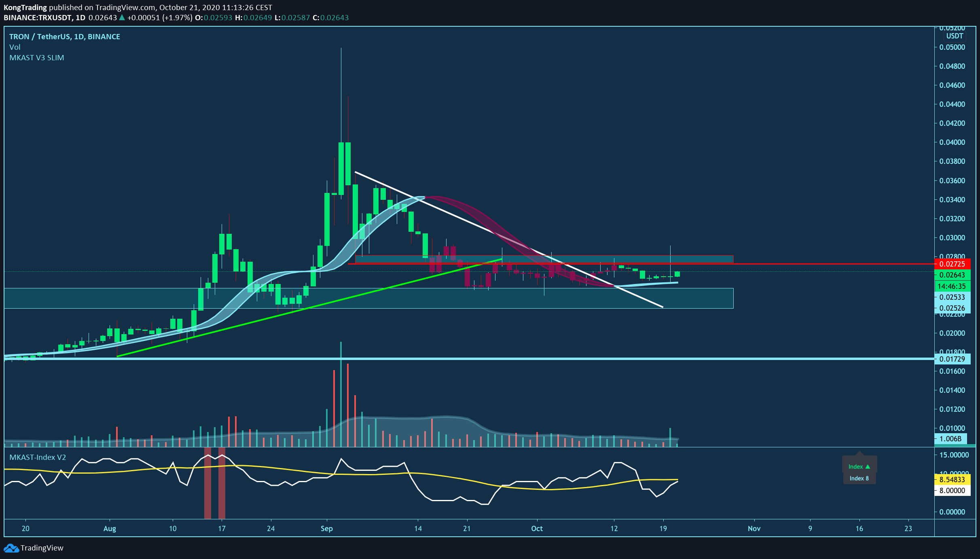This screenshot has height=559, width=980.
Task: Click the 20 July date on time axis
Action: (x=25, y=529)
